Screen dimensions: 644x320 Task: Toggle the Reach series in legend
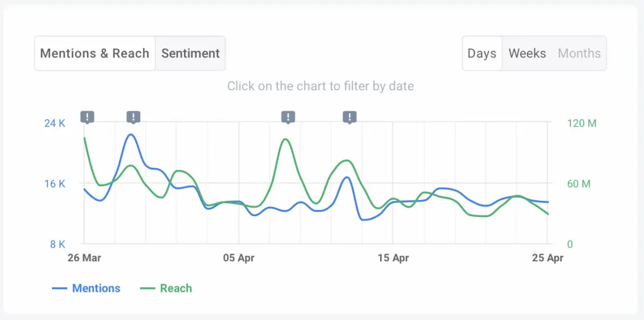pyautogui.click(x=176, y=288)
